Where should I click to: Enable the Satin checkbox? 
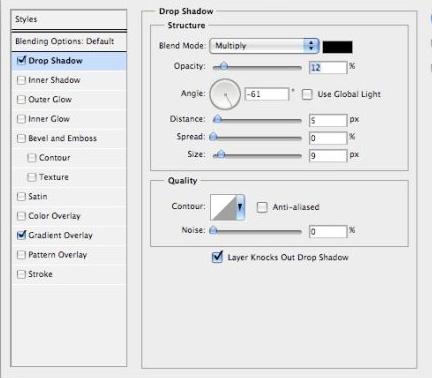tap(21, 196)
